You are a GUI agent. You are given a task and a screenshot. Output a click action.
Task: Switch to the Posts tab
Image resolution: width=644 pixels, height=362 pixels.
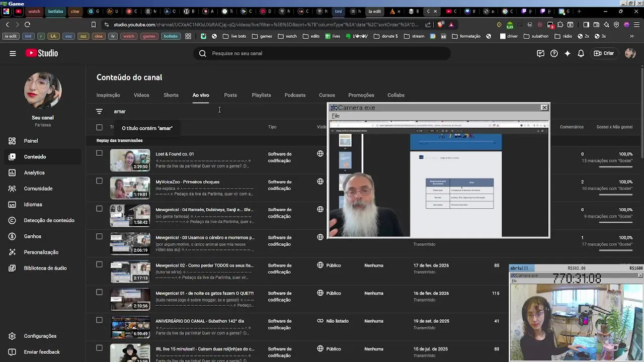230,95
